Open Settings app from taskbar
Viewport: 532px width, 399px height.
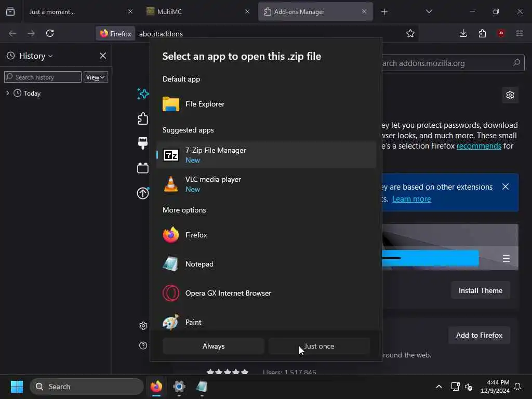tap(179, 387)
